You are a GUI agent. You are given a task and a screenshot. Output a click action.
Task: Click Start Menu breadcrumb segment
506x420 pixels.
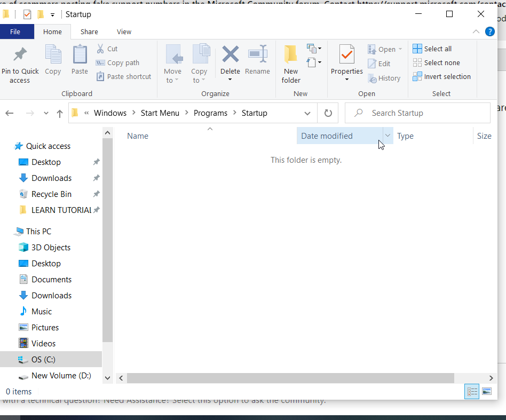click(x=160, y=113)
